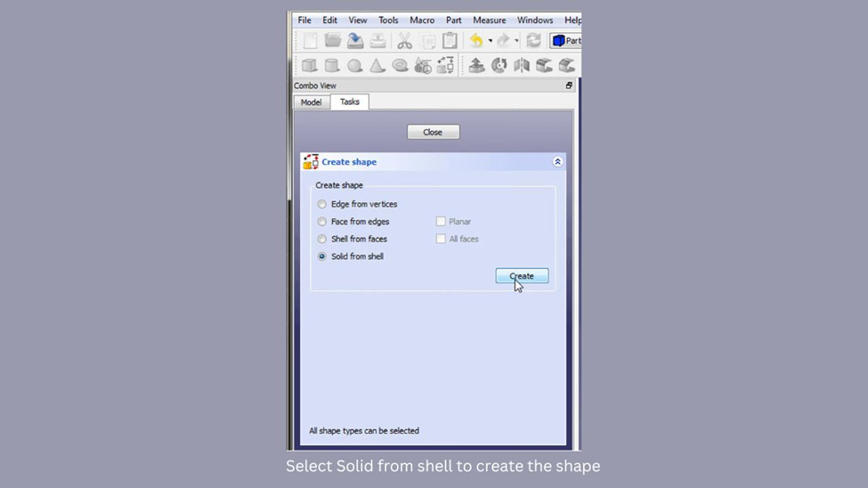Screen dimensions: 868x488
Task: Open the undo history dropdown arrow
Action: pos(490,40)
